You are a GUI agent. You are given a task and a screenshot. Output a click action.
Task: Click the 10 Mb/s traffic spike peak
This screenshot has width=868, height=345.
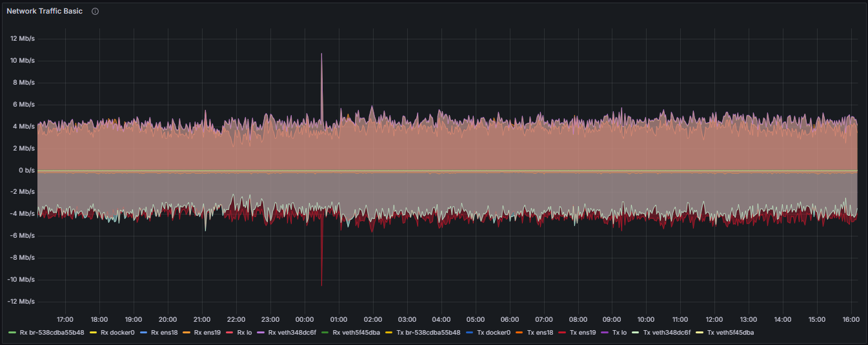321,54
